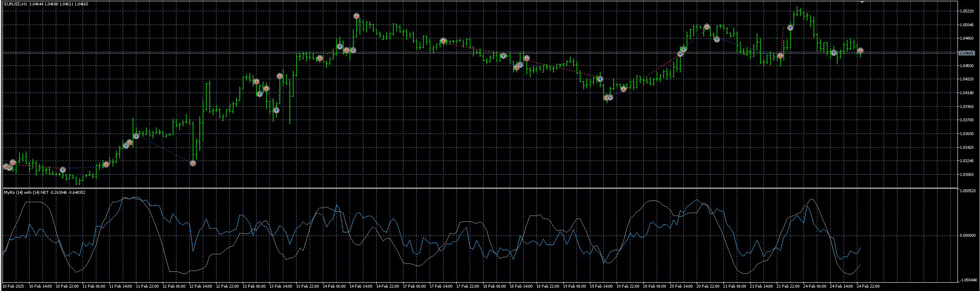
Task: Click the 1.04860 price scale label
Action: 967,38
